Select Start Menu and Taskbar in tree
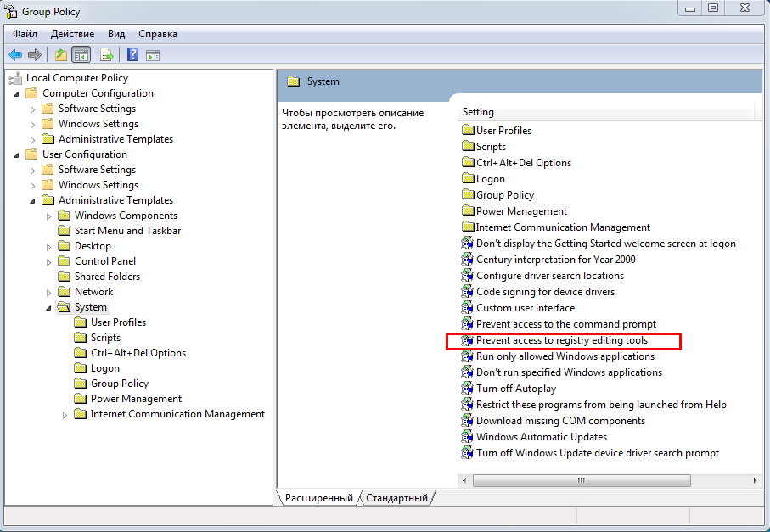770x532 pixels. (127, 231)
